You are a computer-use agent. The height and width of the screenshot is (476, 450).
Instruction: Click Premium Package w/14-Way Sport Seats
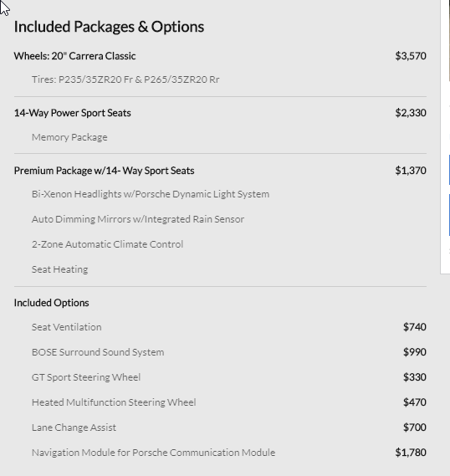click(104, 171)
